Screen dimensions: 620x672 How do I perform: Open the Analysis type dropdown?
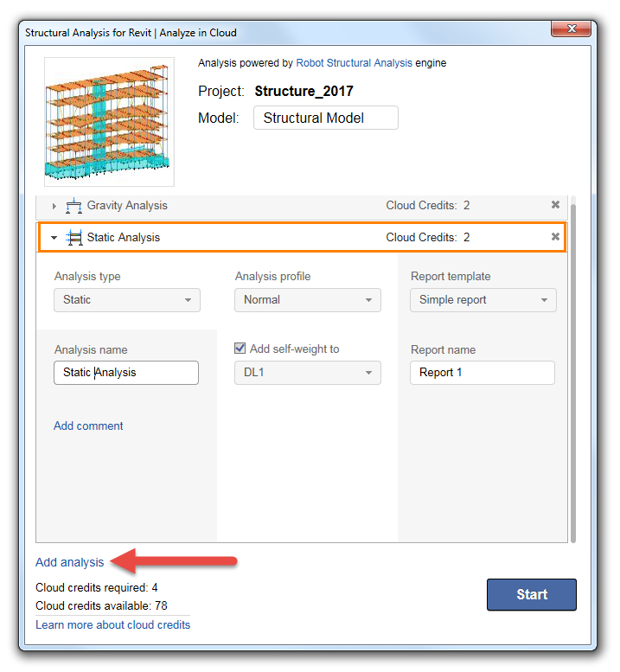(x=127, y=300)
